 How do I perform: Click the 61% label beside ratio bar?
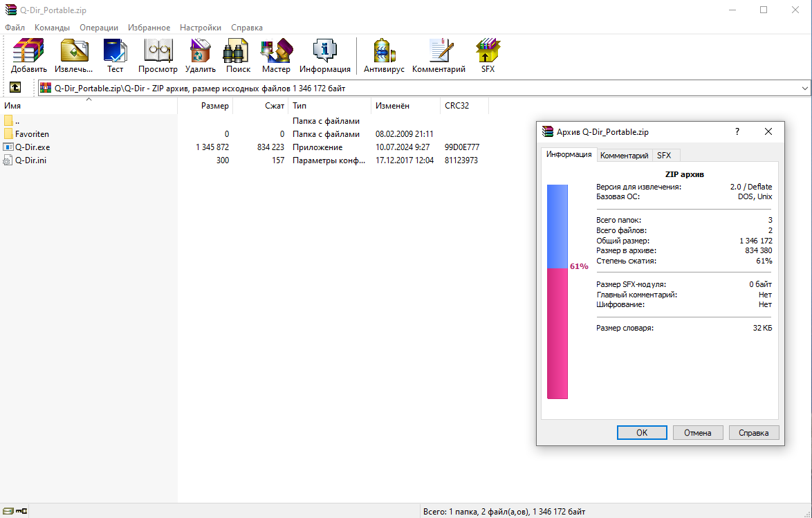point(579,266)
